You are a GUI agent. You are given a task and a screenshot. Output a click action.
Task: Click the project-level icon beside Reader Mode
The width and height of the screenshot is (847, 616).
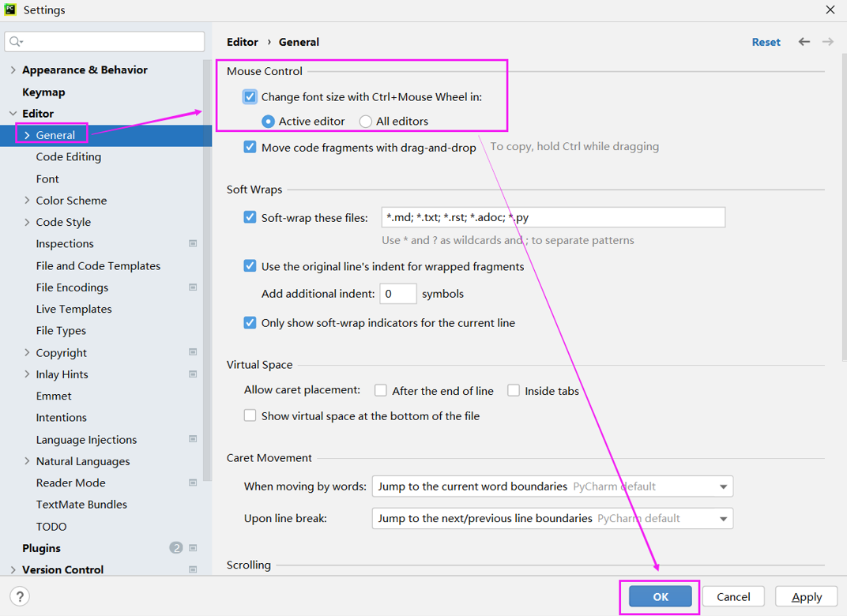coord(193,483)
